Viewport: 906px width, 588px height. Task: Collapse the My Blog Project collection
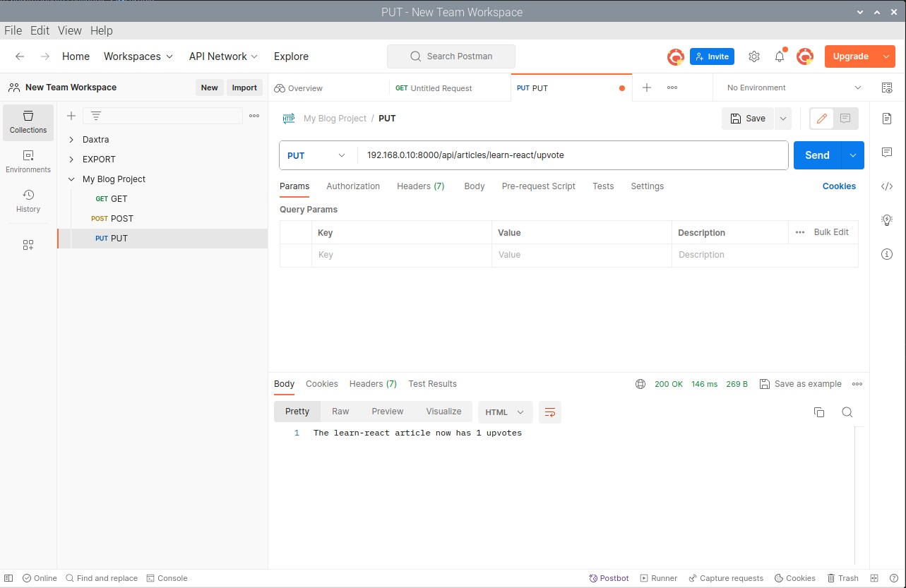71,179
